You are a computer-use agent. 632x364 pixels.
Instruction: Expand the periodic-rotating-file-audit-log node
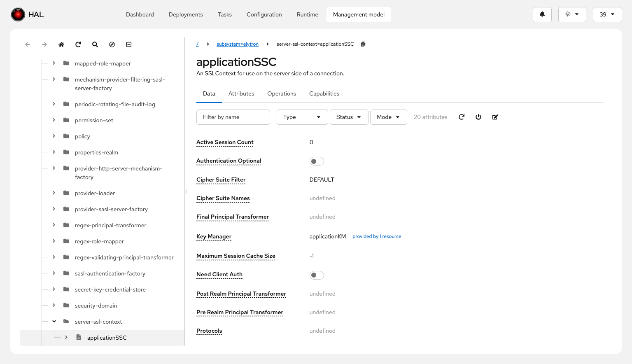point(54,104)
